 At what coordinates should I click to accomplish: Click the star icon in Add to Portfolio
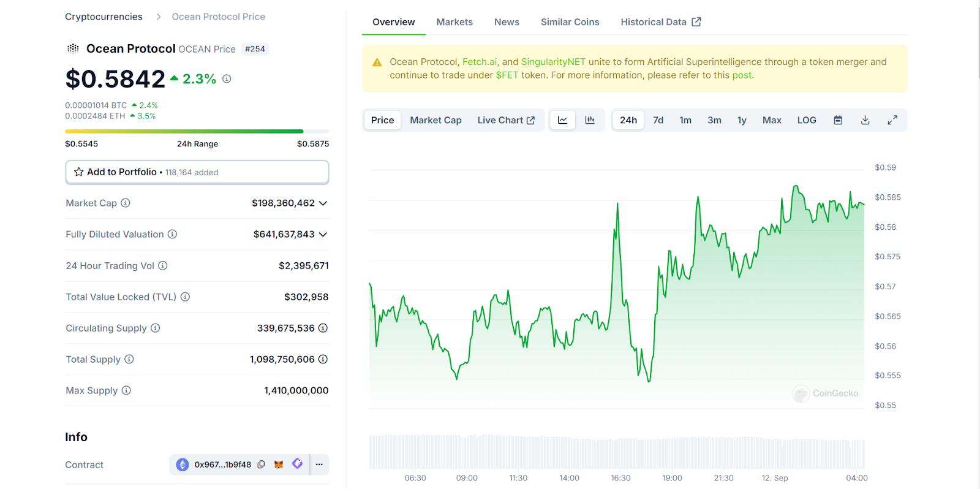click(79, 172)
